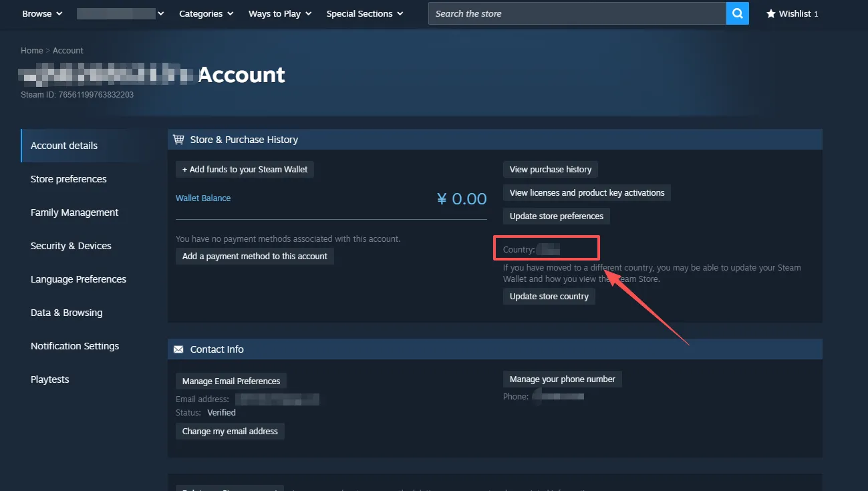Open Data & Browsing section
Image resolution: width=868 pixels, height=491 pixels.
[x=66, y=313]
